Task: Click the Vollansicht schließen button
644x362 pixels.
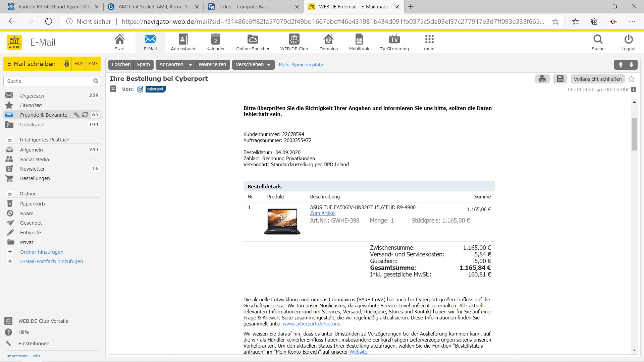Action: [597, 79]
